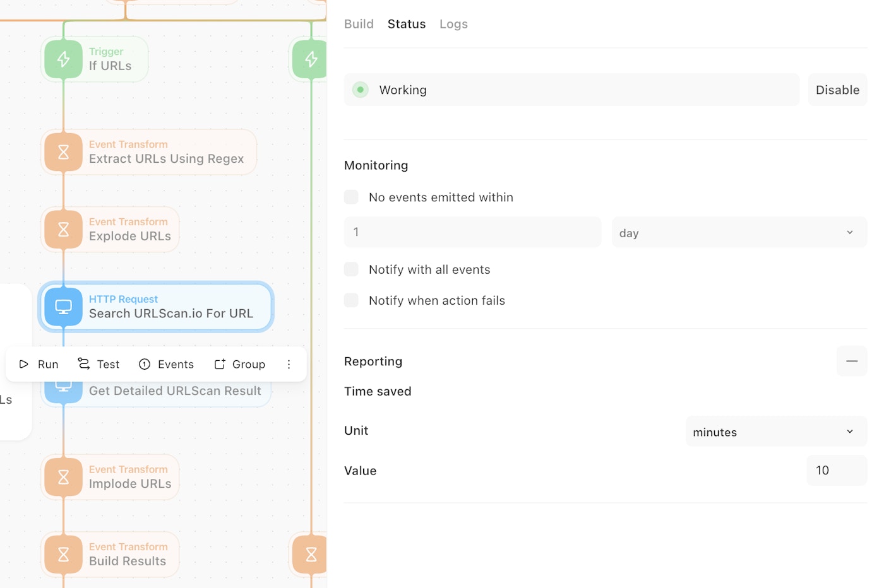884x588 pixels.
Task: Click the Explode URLs hourglass icon
Action: coord(63,230)
